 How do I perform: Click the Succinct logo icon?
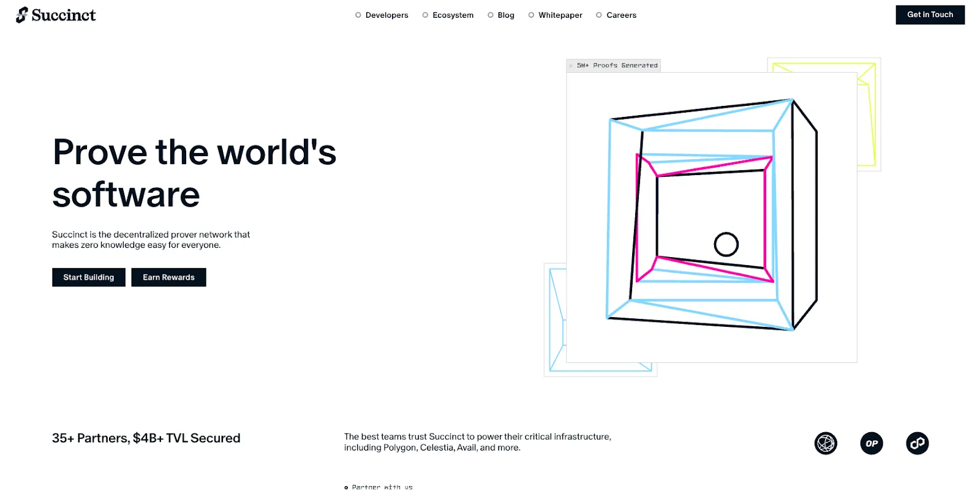(x=21, y=15)
